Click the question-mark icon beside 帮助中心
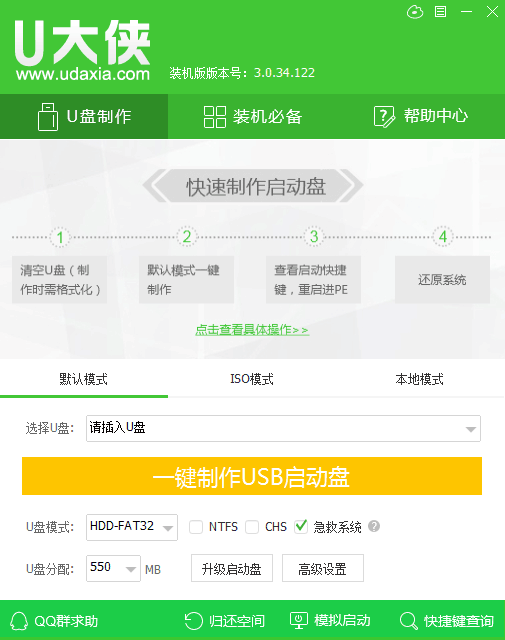This screenshot has height=640, width=505. [384, 117]
